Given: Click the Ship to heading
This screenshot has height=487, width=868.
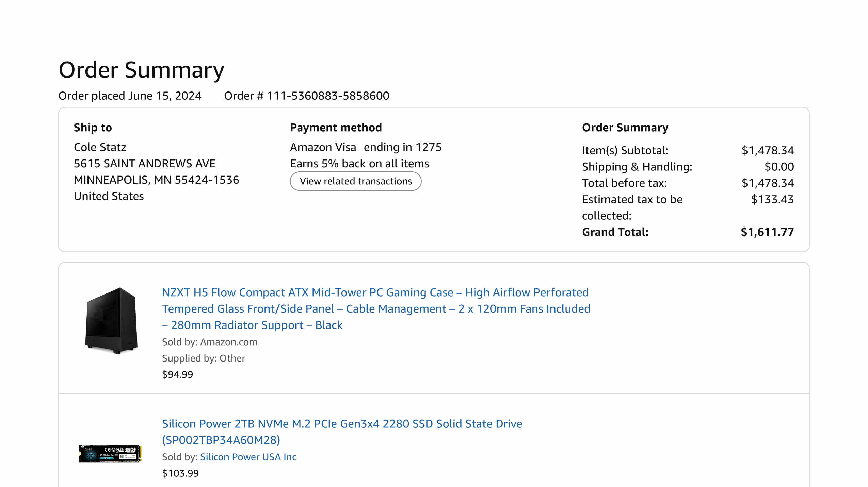Looking at the screenshot, I should (x=93, y=128).
